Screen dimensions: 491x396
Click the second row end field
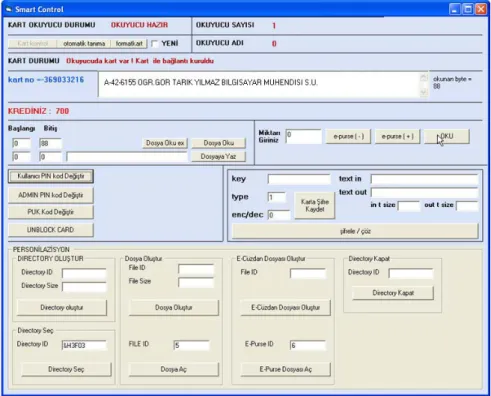[50, 157]
